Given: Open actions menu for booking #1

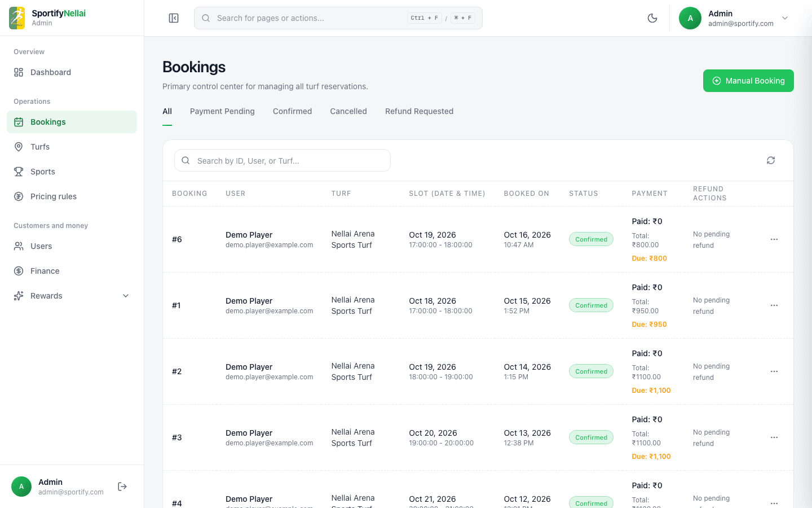Looking at the screenshot, I should (774, 305).
